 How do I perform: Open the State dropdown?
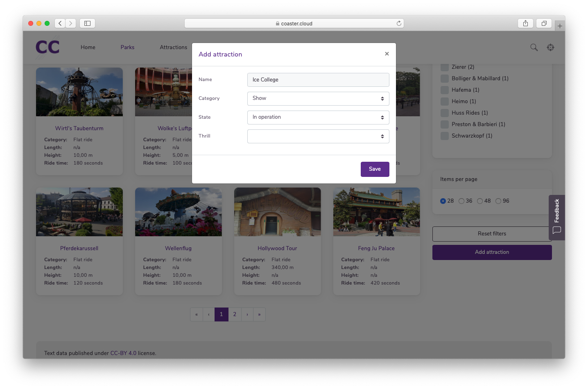pyautogui.click(x=318, y=118)
